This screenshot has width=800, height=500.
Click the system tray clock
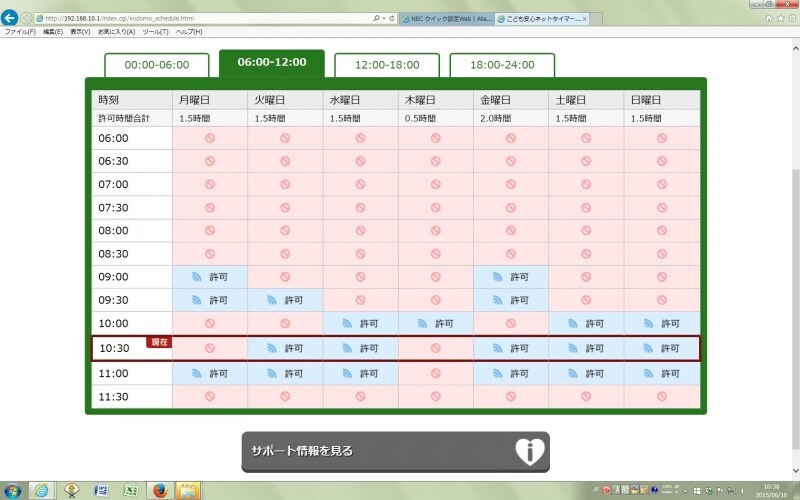coord(771,491)
